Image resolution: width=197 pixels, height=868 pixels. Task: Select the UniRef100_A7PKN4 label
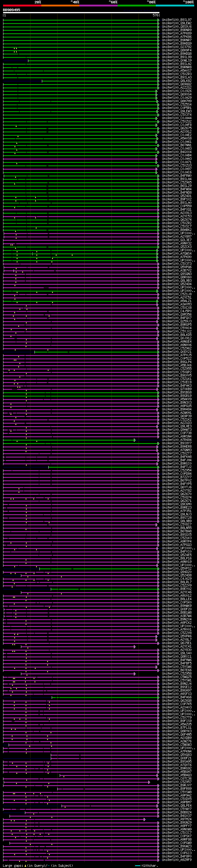pos(177,751)
